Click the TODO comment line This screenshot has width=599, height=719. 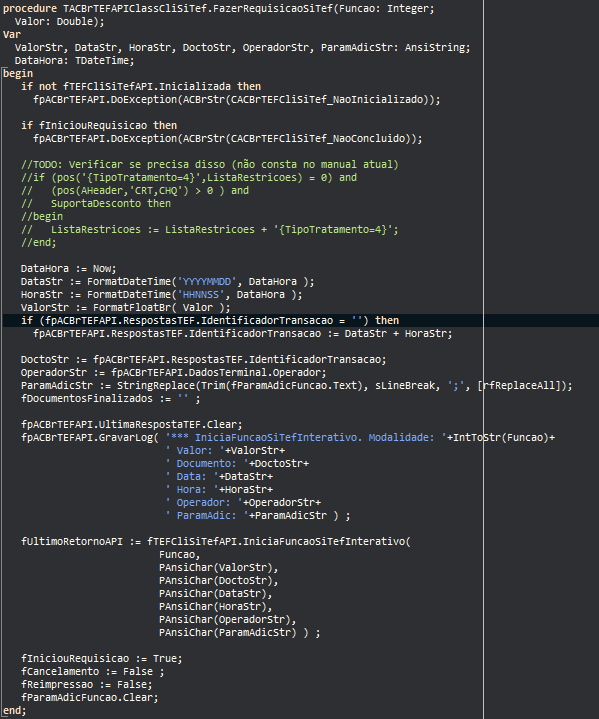[210, 164]
